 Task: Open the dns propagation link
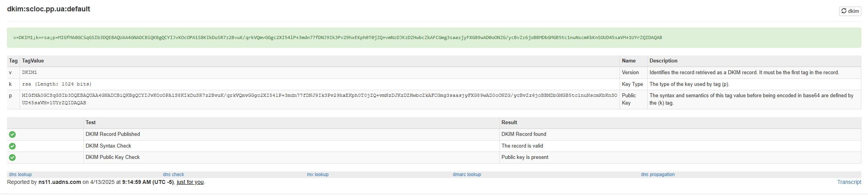(x=657, y=175)
